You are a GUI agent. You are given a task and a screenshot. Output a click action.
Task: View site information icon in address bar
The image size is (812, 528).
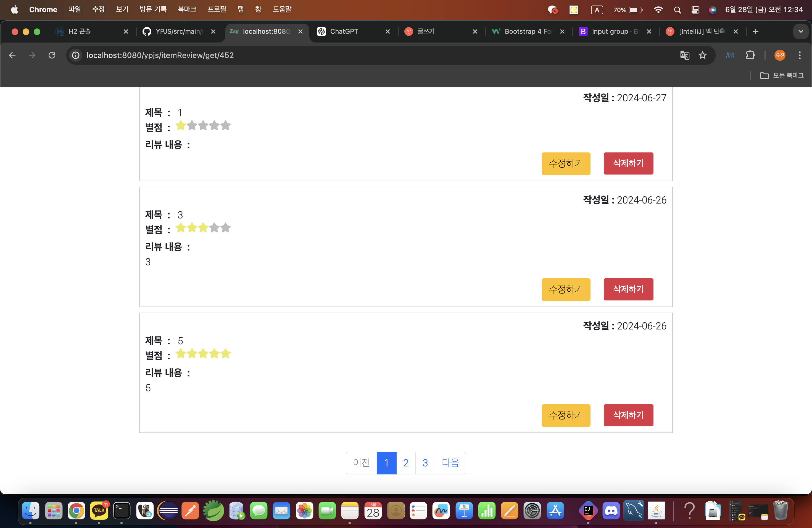click(x=76, y=55)
